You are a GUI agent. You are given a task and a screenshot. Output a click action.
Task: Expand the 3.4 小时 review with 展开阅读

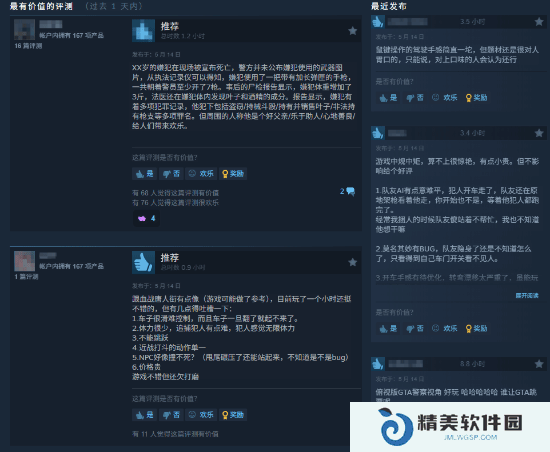click(x=527, y=296)
